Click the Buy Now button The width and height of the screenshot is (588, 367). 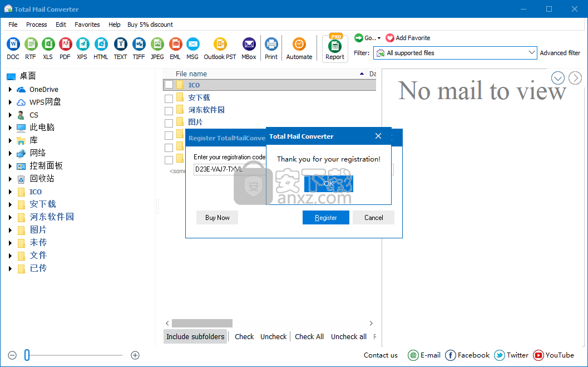tap(217, 218)
